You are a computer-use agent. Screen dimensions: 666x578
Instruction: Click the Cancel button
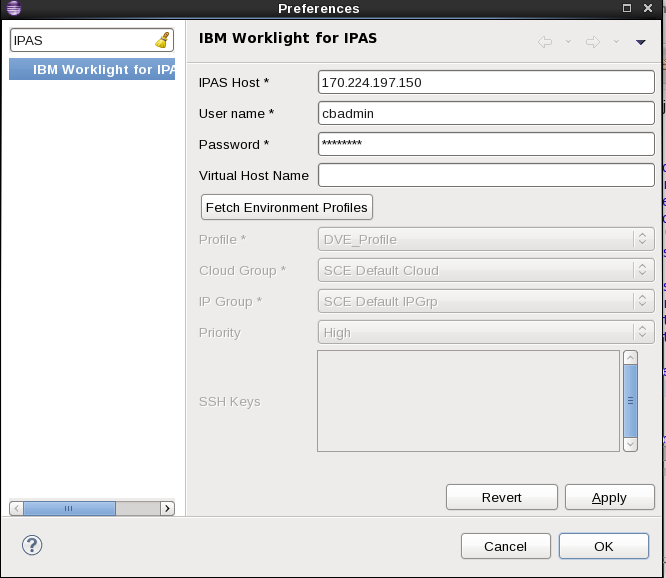tap(505, 546)
